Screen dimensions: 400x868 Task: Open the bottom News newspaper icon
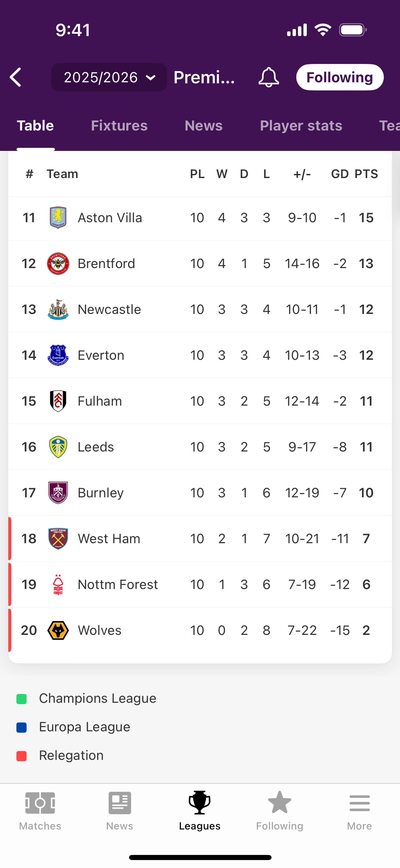(120, 803)
